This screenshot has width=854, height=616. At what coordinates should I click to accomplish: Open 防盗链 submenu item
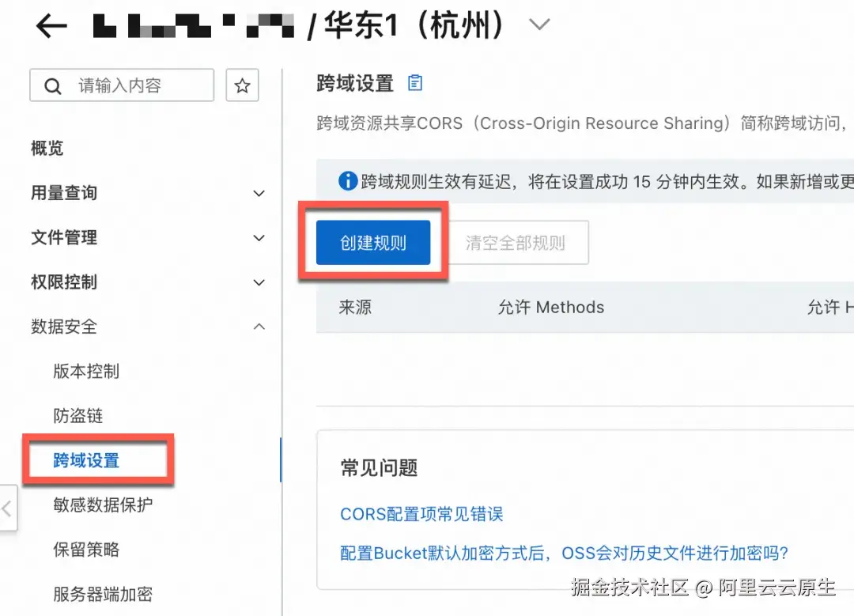pos(77,416)
